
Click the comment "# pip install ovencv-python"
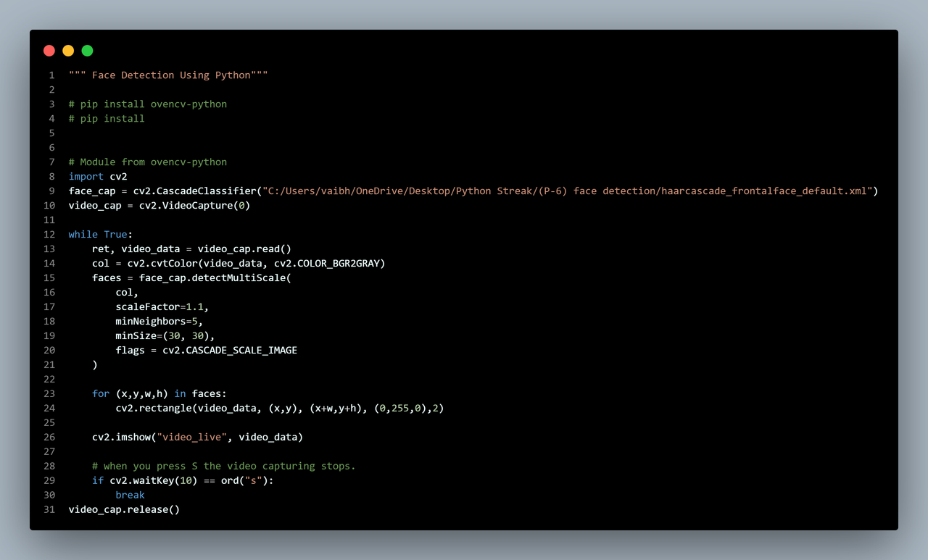pos(148,104)
